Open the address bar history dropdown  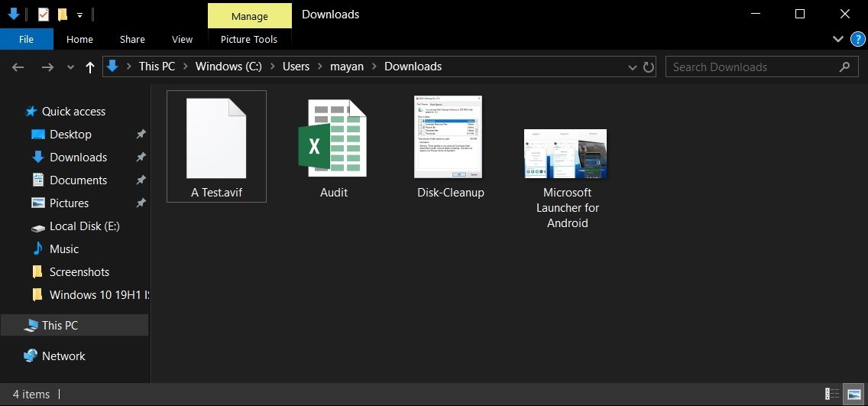tap(632, 67)
